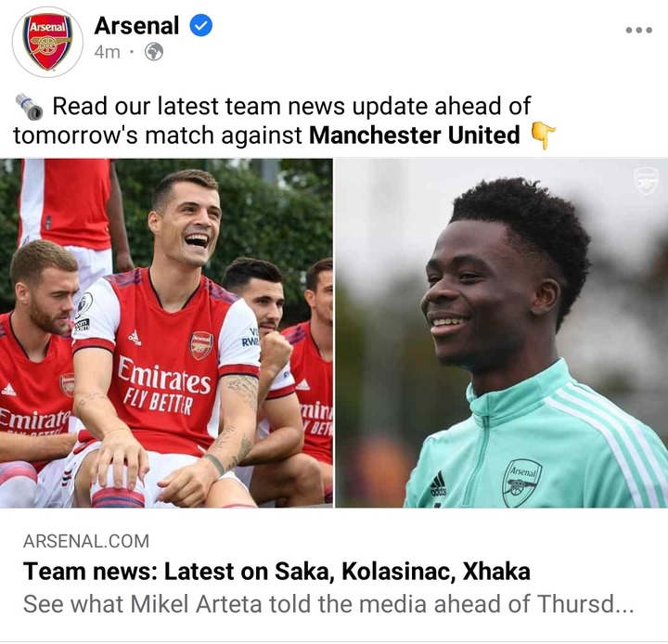Open the Arsenal profile picture crest
This screenshot has height=644, width=668.
pyautogui.click(x=47, y=42)
